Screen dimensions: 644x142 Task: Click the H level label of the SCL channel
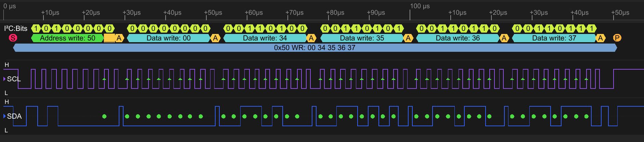coord(6,65)
